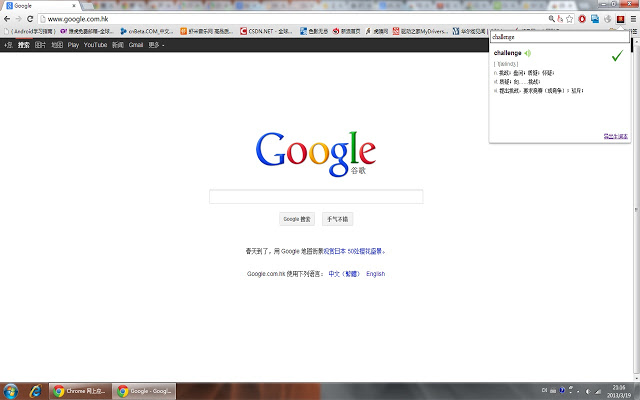Screen dimensions: 640x400
Task: Open YouTube in the Google black bar
Action: click(95, 45)
